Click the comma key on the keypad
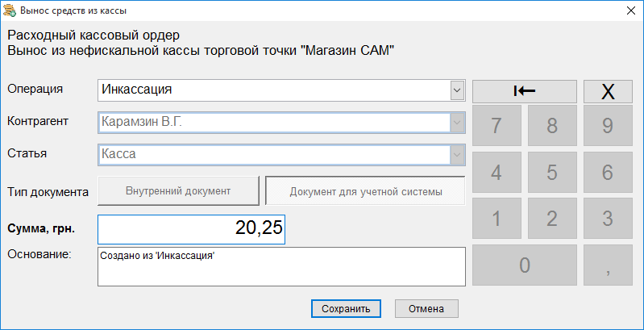This screenshot has width=644, height=330. tap(608, 265)
